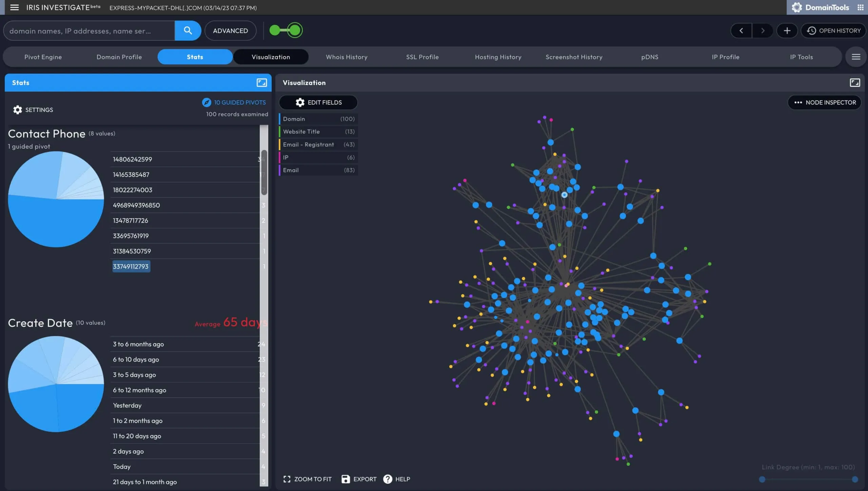This screenshot has height=491, width=868.
Task: Click OPEN HISTORY button
Action: tap(834, 31)
